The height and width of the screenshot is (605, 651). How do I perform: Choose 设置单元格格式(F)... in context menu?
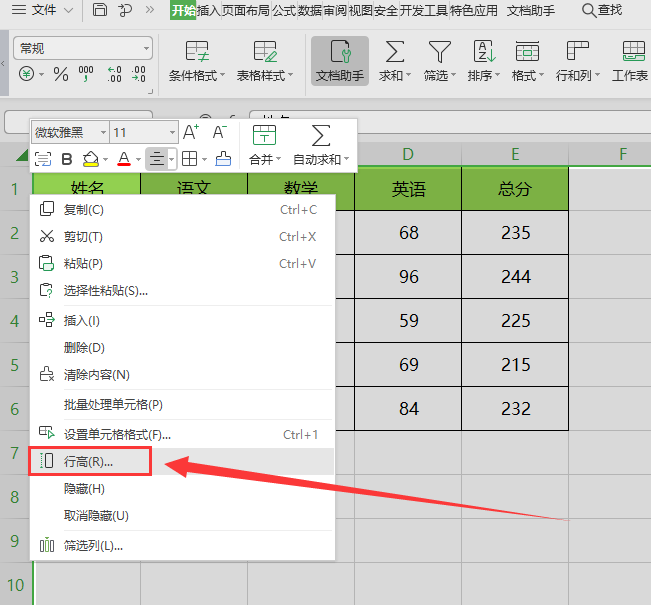click(117, 434)
